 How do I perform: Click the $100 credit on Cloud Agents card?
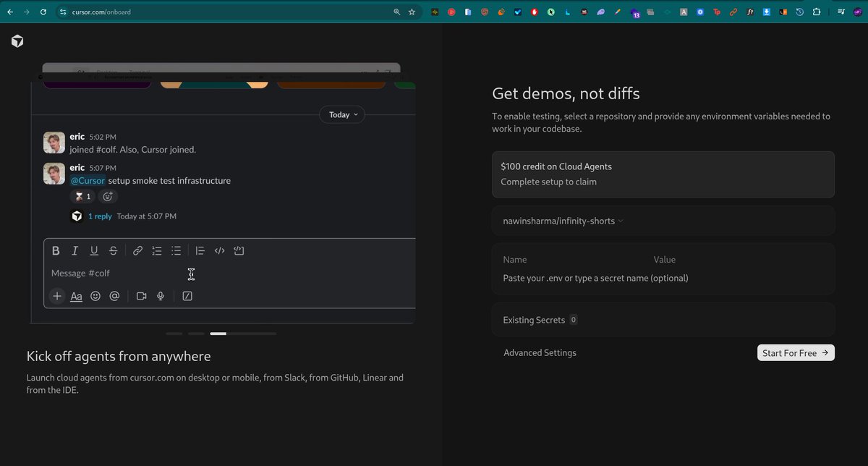(x=663, y=174)
